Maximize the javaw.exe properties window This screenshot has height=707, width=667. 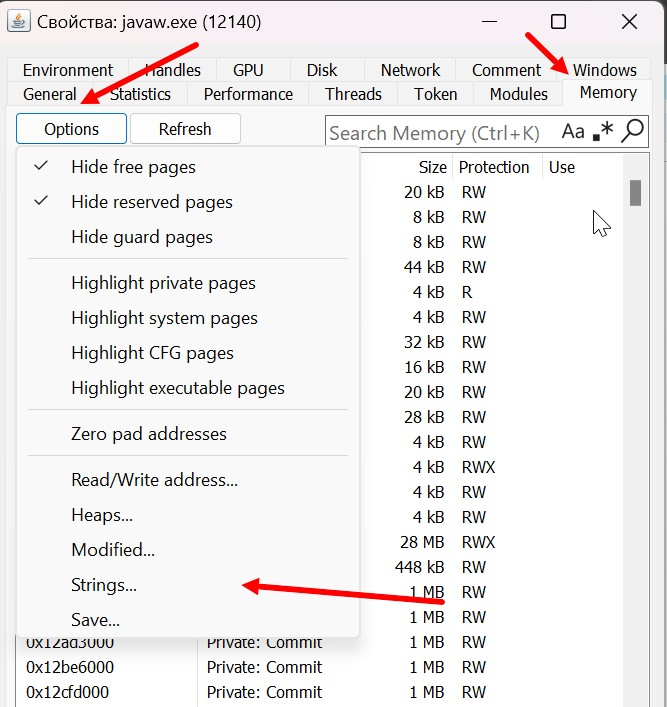coord(558,21)
